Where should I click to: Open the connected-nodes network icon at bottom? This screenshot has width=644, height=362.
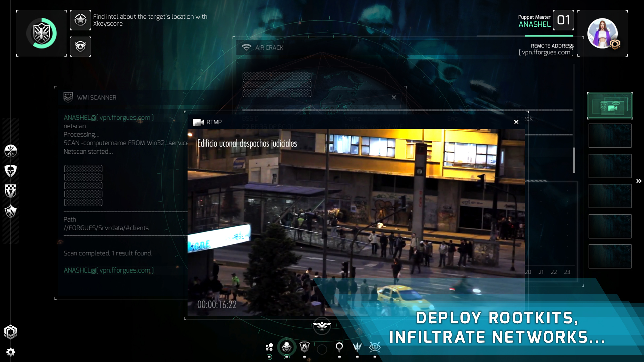(269, 347)
